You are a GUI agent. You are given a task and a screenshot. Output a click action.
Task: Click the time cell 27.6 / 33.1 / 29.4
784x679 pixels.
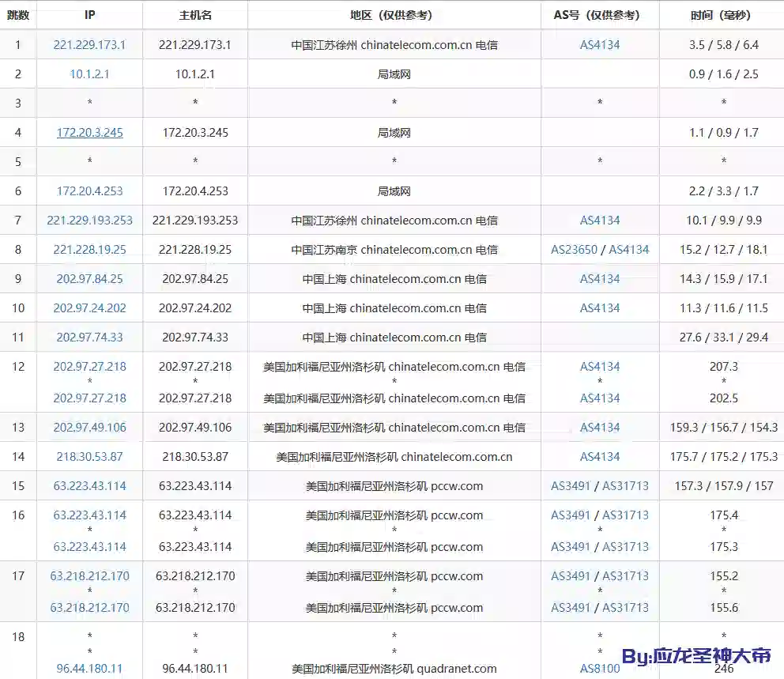(723, 337)
